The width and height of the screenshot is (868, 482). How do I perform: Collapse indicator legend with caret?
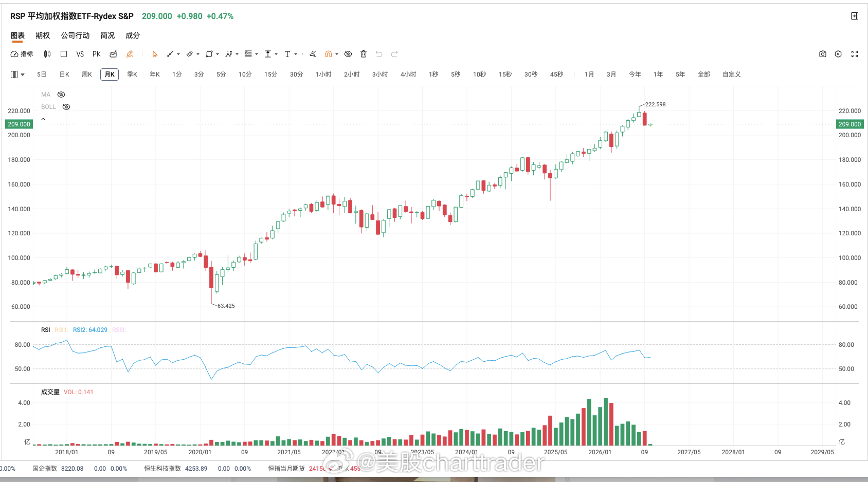point(43,119)
